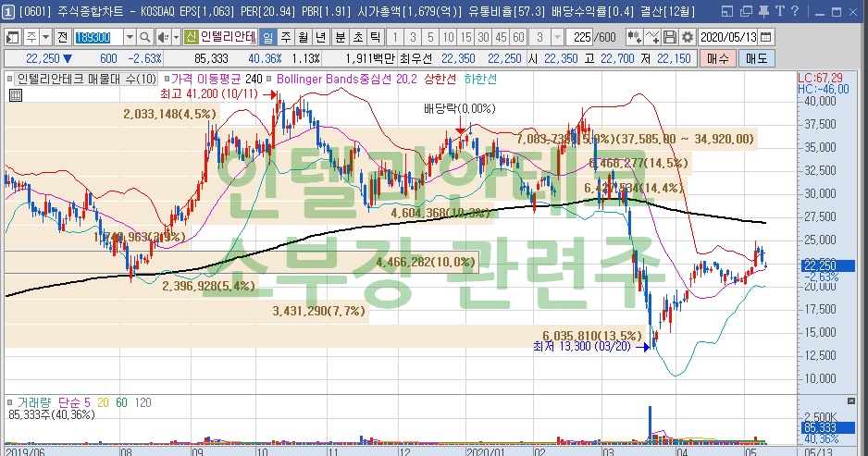This screenshot has height=456, width=868.
Task: Select the 1 interval button
Action: (x=395, y=37)
